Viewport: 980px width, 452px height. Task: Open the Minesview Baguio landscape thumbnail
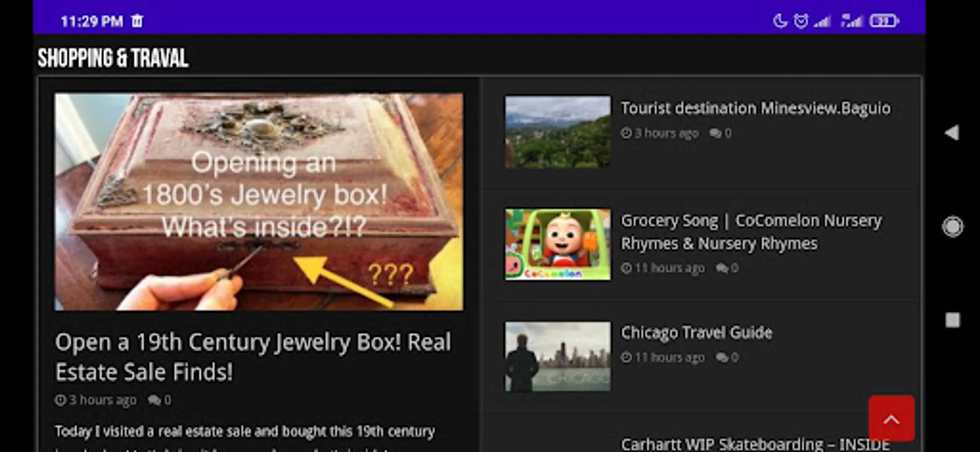click(x=558, y=132)
